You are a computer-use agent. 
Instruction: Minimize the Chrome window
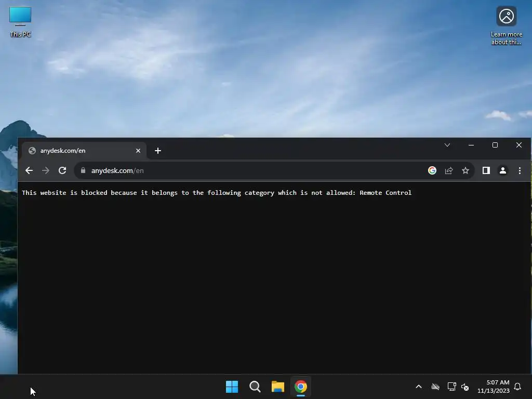click(x=471, y=145)
